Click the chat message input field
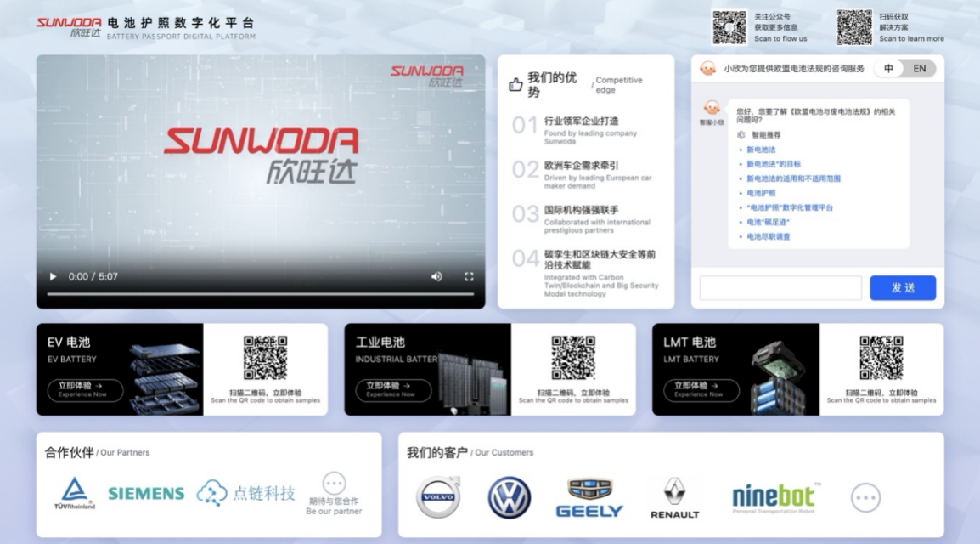This screenshot has height=544, width=980. (x=780, y=288)
